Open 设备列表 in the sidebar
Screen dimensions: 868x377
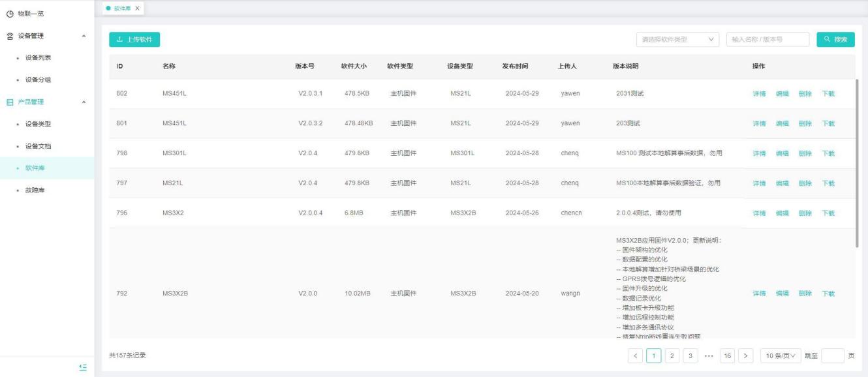[x=38, y=58]
